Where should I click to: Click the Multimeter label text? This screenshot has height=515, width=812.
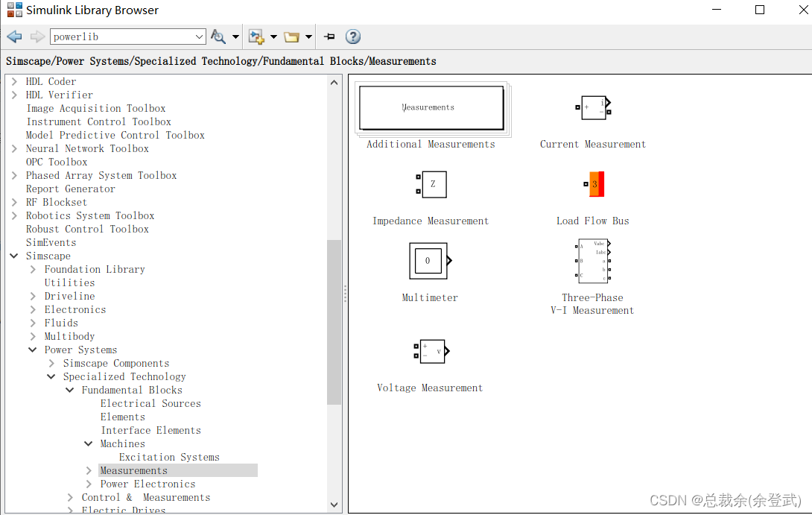point(430,298)
